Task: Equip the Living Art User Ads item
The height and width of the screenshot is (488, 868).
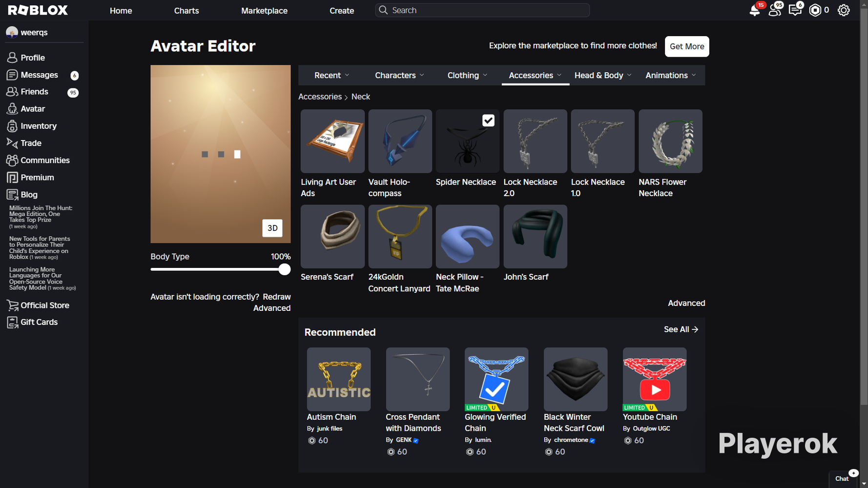Action: (x=332, y=141)
